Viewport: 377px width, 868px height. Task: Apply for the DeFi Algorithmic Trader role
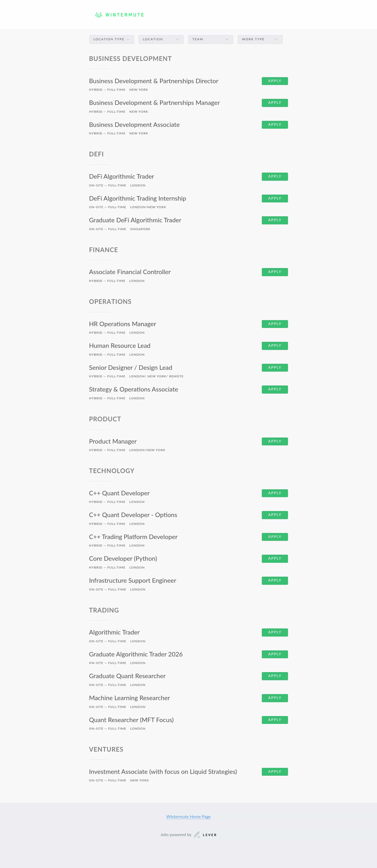click(x=274, y=176)
